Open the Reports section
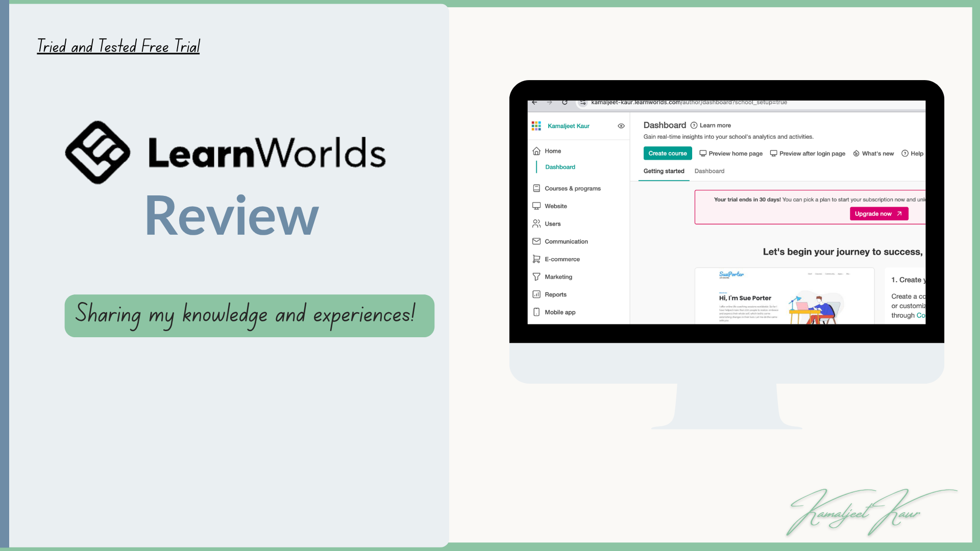This screenshot has height=551, width=980. [555, 294]
